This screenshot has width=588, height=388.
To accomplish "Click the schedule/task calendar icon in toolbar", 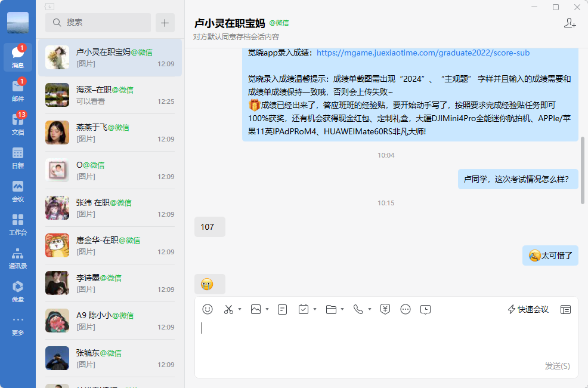I will coord(304,309).
